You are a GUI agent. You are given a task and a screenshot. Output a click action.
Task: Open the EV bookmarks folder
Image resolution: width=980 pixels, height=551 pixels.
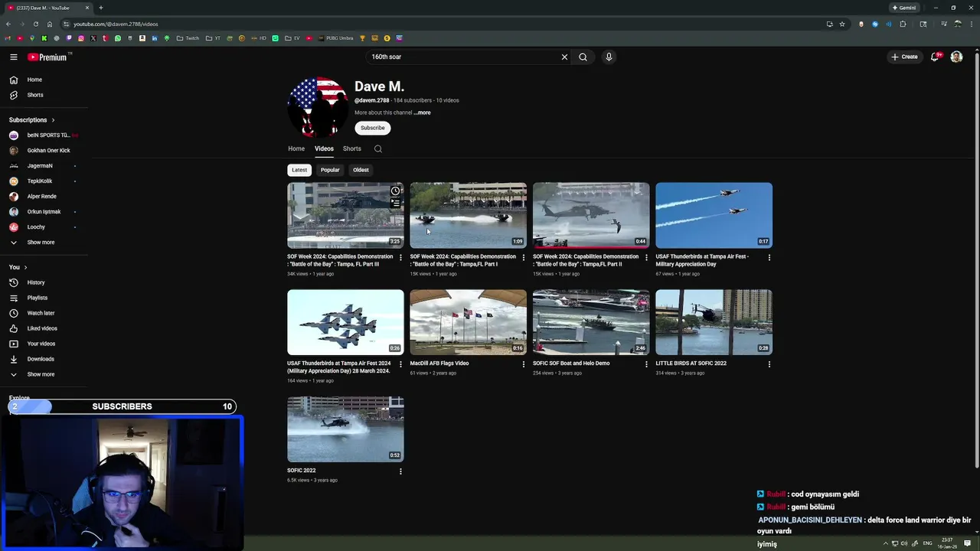pos(292,38)
